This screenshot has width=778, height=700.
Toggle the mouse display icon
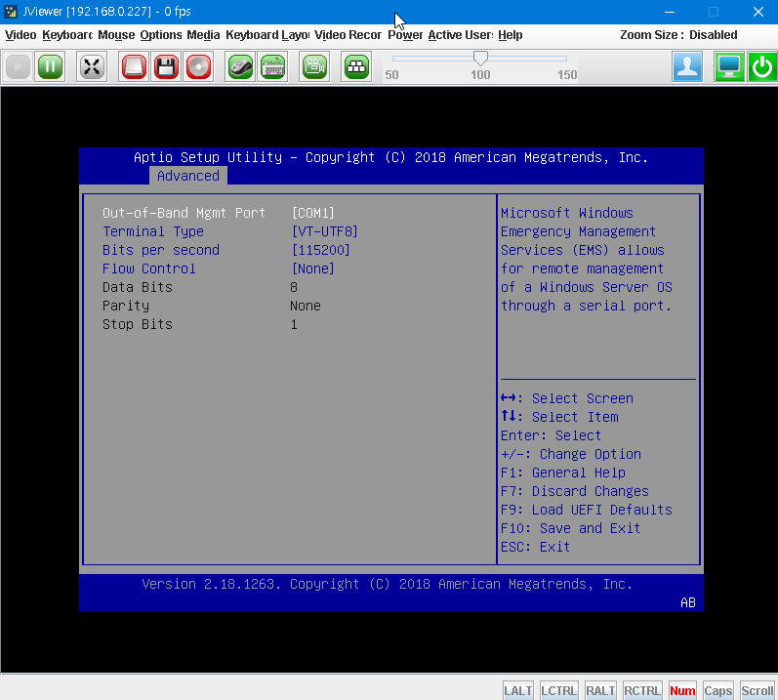click(241, 66)
